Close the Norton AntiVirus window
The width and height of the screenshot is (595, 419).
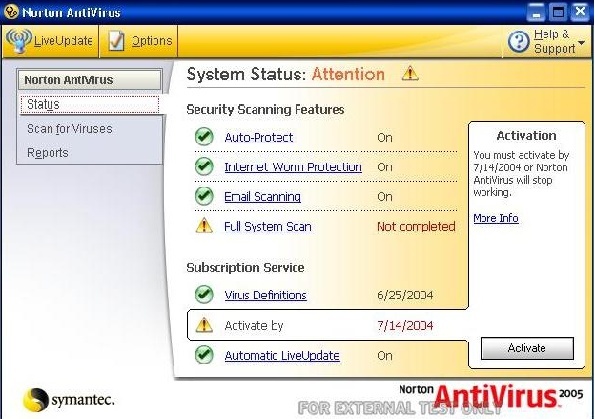[x=581, y=12]
